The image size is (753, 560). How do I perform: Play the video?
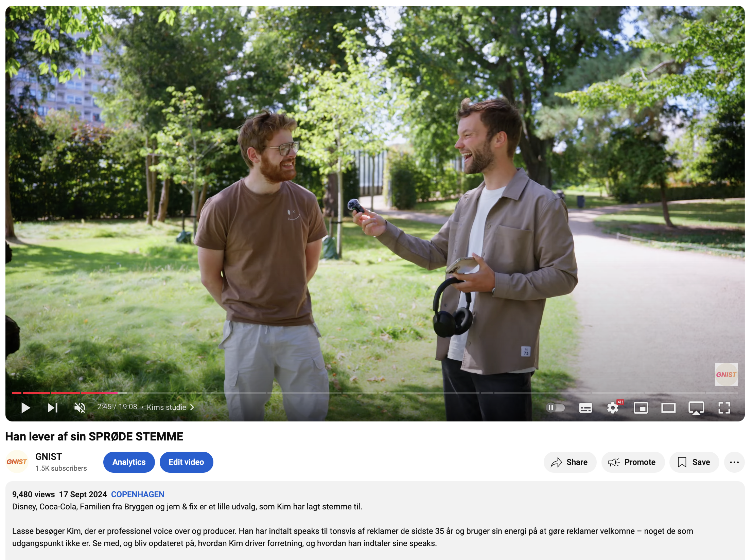click(x=25, y=408)
